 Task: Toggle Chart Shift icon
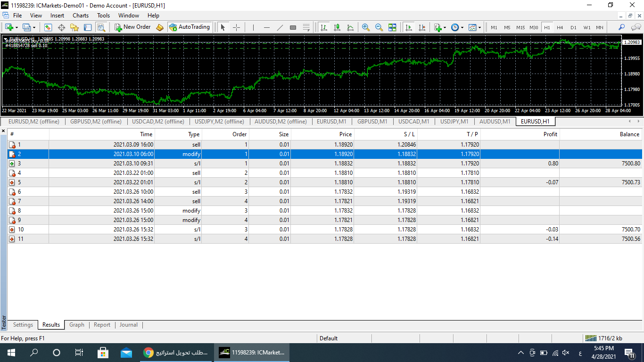pyautogui.click(x=422, y=27)
